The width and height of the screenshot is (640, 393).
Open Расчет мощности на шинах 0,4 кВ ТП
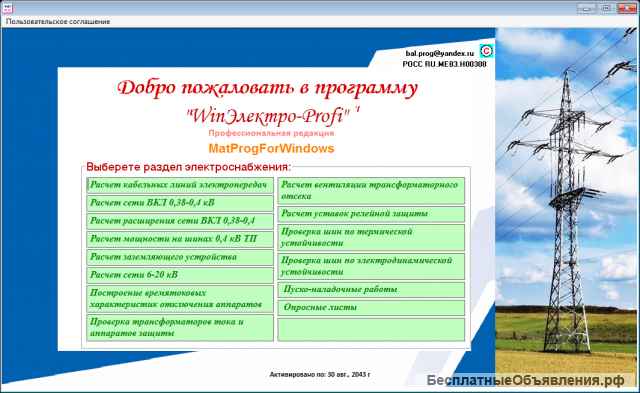click(x=180, y=239)
